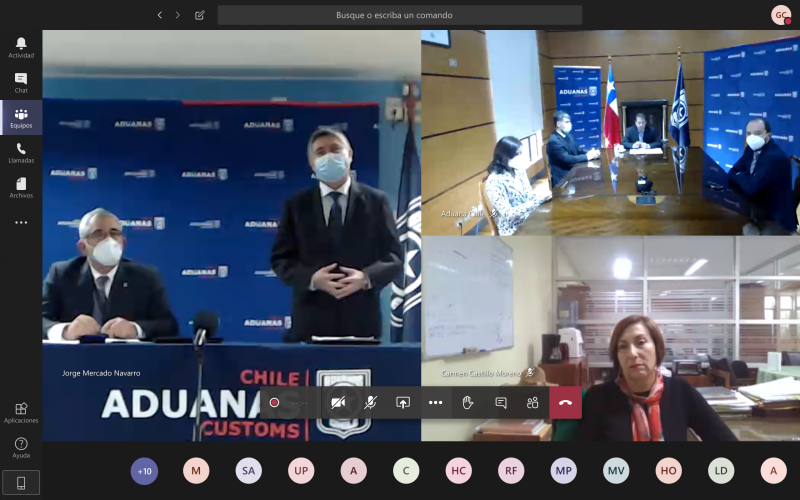This screenshot has width=800, height=500.
Task: Click the call duration timer
Action: click(x=301, y=403)
